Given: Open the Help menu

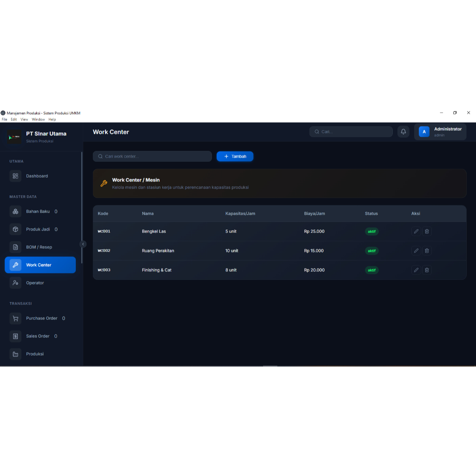Looking at the screenshot, I should tap(52, 119).
